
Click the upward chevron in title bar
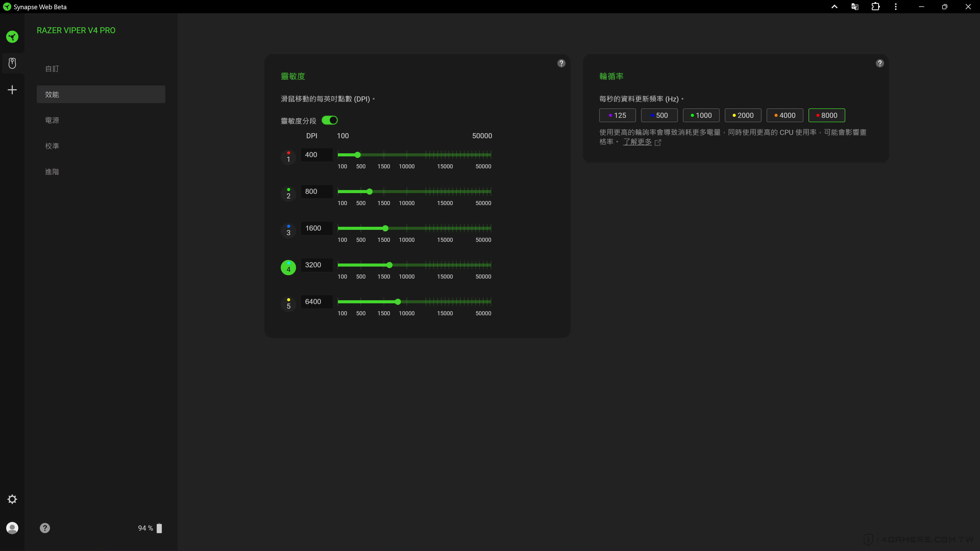coord(834,6)
